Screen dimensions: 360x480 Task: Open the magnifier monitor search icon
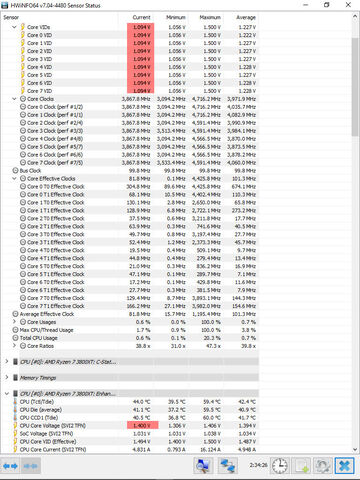203,466
